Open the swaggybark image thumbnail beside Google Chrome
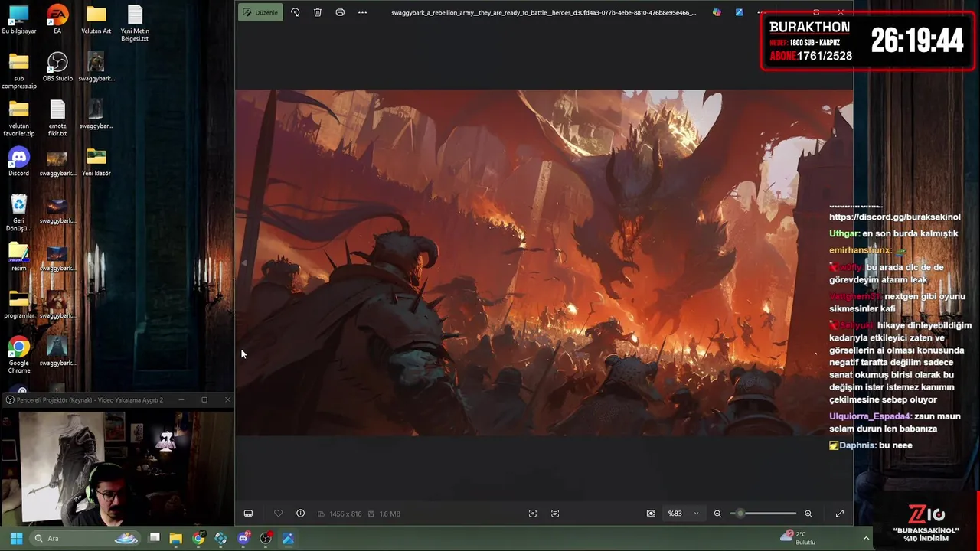The height and width of the screenshot is (551, 980). [57, 352]
